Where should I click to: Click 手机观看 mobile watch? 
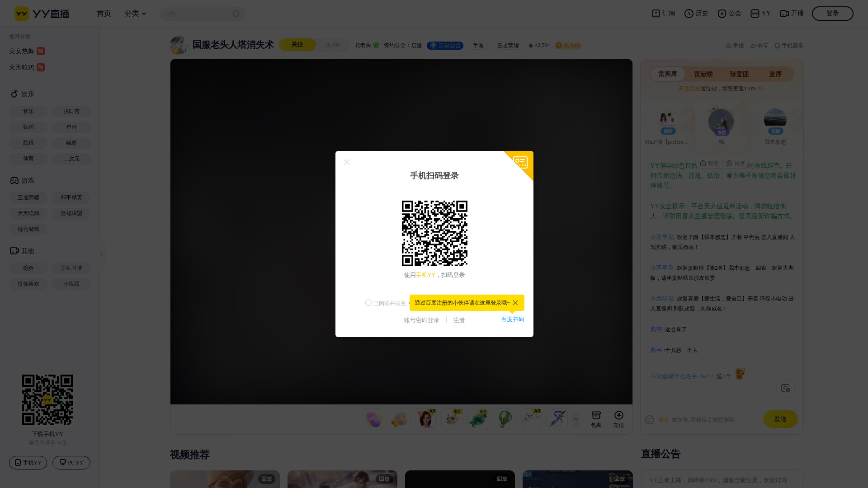click(x=789, y=46)
